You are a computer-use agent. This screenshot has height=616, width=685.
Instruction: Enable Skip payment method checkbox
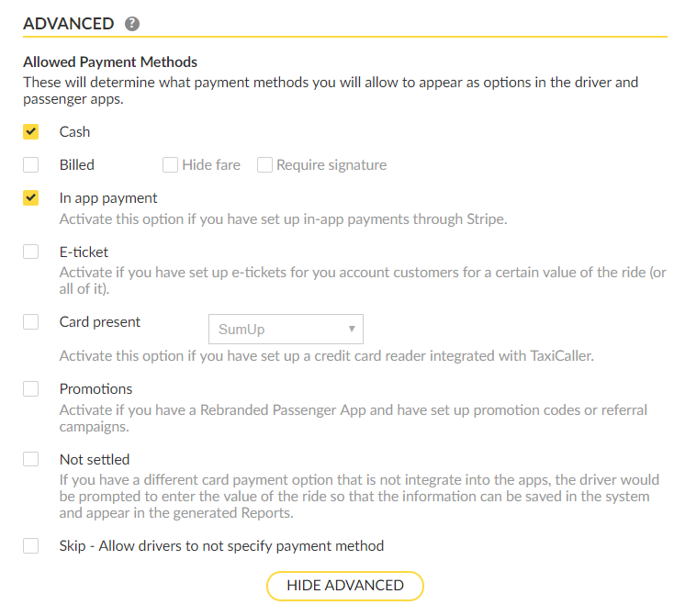[31, 546]
